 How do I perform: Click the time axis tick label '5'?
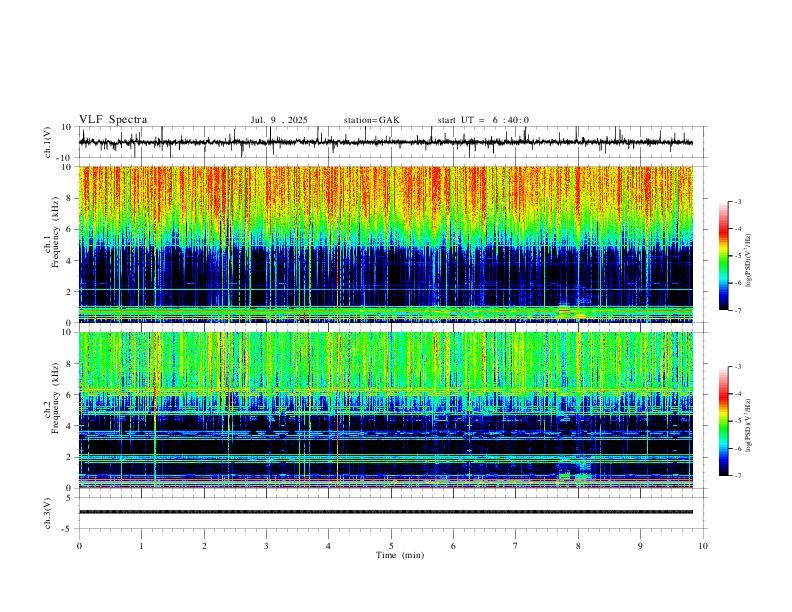pyautogui.click(x=391, y=546)
